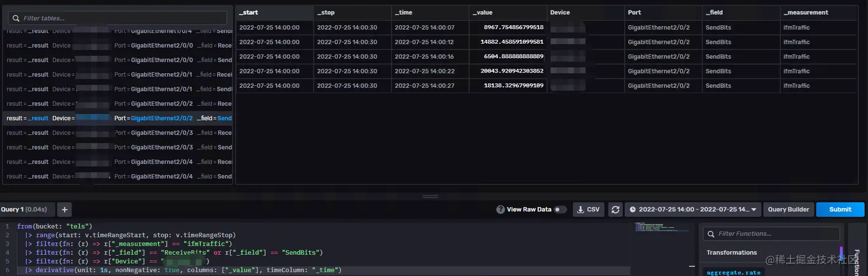Download results with the CSV button
The height and width of the screenshot is (276, 868).
point(588,210)
